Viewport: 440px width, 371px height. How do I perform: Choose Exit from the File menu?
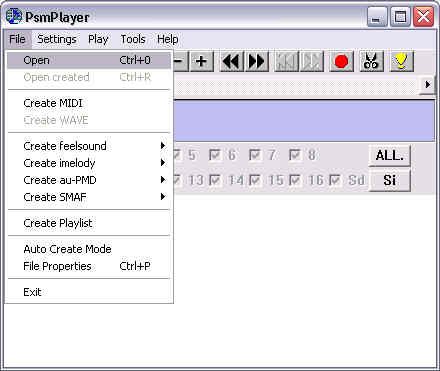[x=89, y=292]
